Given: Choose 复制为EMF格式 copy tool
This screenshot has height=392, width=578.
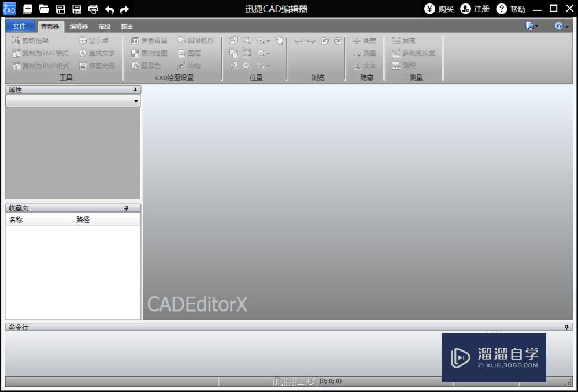Looking at the screenshot, I should pyautogui.click(x=40, y=53).
